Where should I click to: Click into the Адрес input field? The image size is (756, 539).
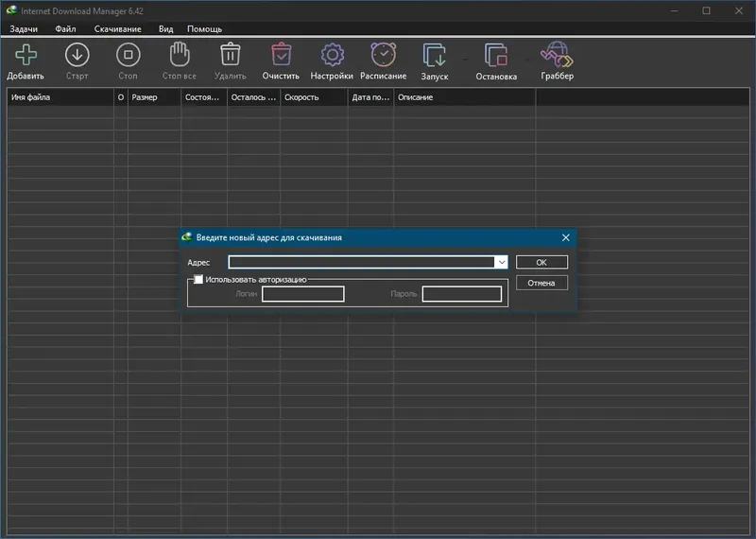click(x=362, y=262)
